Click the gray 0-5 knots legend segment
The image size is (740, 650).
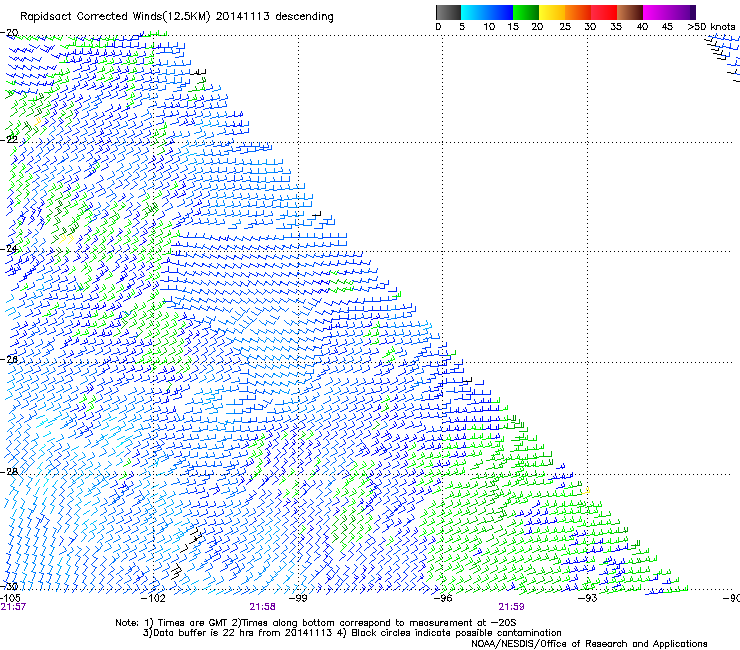coord(448,12)
